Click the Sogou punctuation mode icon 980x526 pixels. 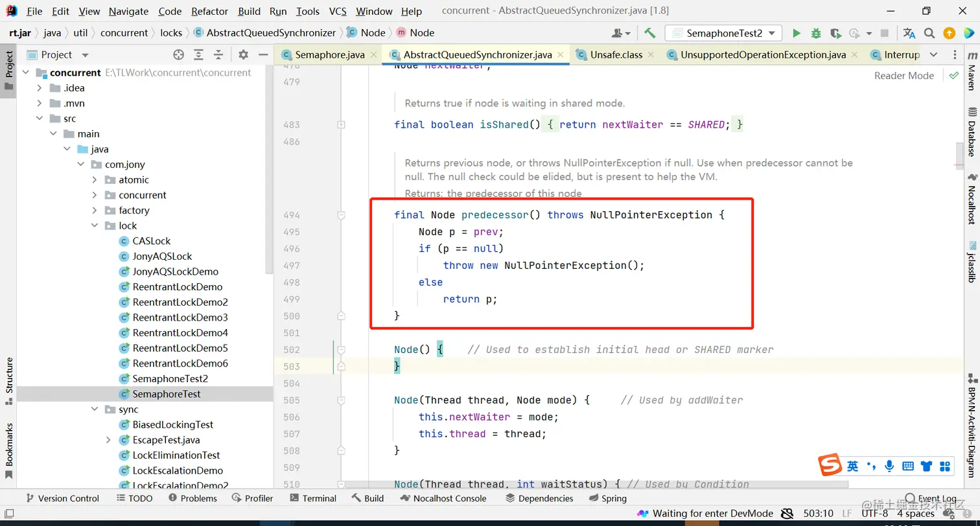tap(872, 466)
